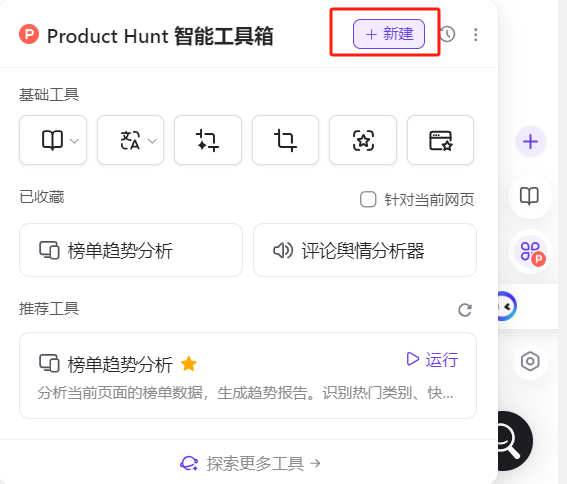Image resolution: width=567 pixels, height=484 pixels.
Task: Toggle the favorite star on 榜单趋势分析
Action: click(x=189, y=364)
